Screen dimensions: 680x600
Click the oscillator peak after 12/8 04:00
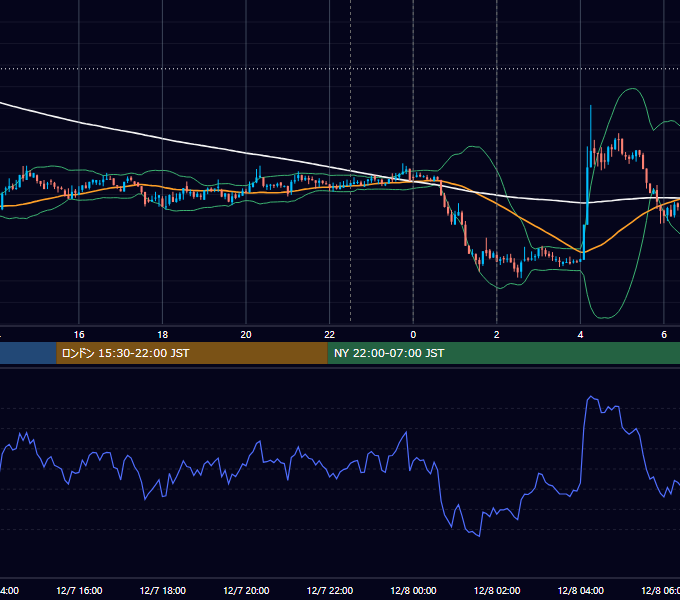point(591,397)
